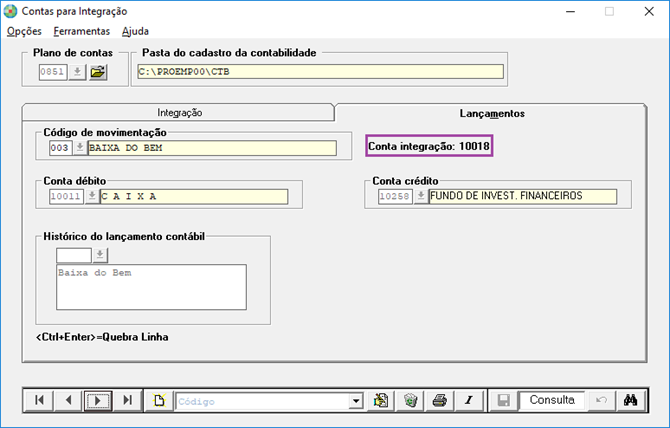Click the disabled save floppy icon
The width and height of the screenshot is (670, 428).
pyautogui.click(x=503, y=400)
